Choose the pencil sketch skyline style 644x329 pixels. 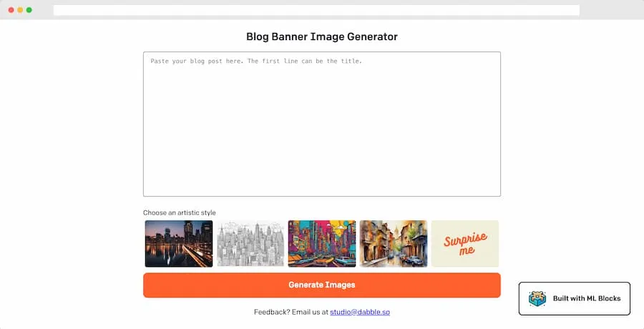pos(250,244)
